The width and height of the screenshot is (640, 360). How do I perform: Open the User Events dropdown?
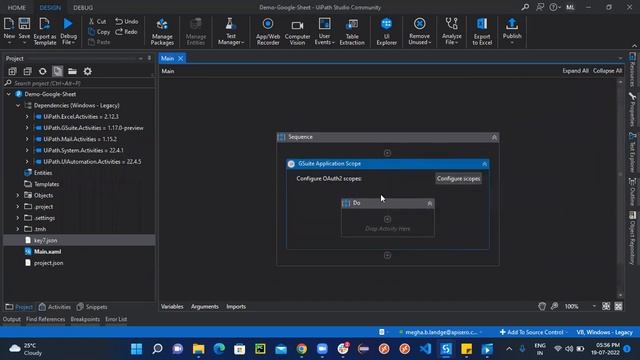pyautogui.click(x=324, y=31)
